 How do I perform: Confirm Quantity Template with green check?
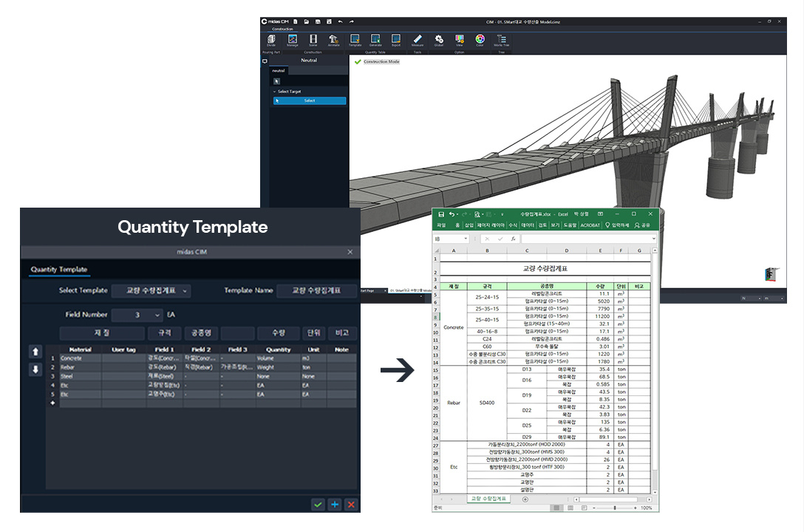click(318, 505)
